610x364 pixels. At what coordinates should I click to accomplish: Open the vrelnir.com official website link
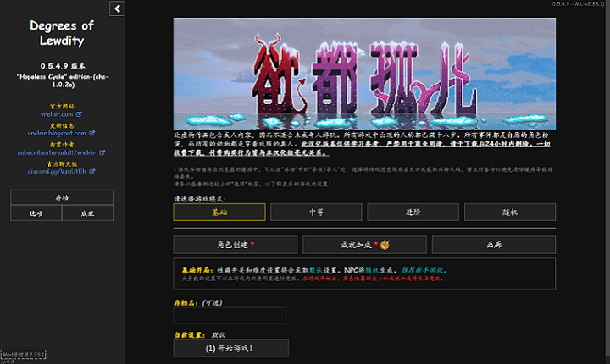57,114
